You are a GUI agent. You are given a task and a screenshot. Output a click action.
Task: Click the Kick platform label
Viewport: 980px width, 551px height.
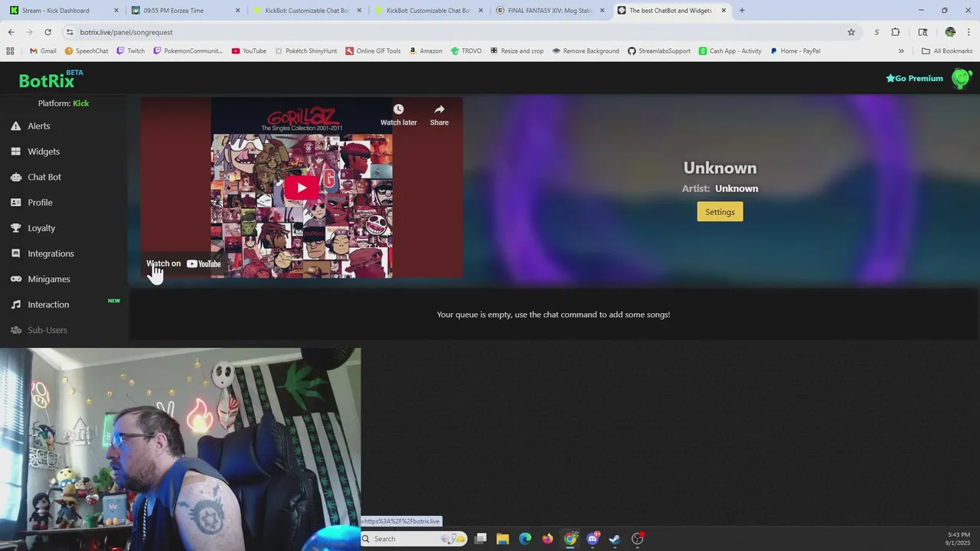81,103
